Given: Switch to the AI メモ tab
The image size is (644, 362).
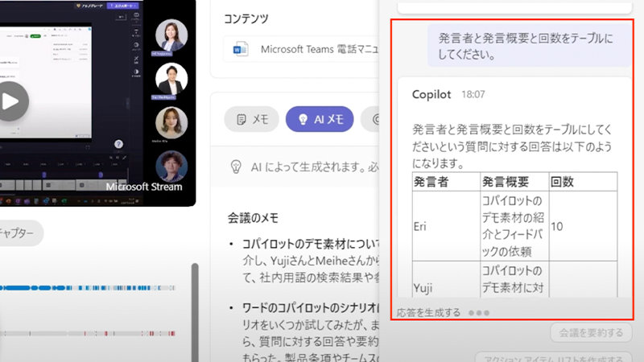Looking at the screenshot, I should tap(320, 120).
